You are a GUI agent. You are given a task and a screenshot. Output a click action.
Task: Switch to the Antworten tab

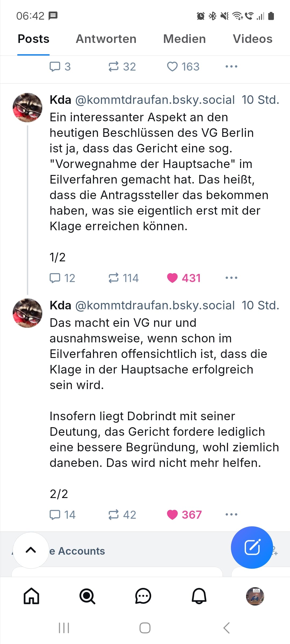(x=106, y=39)
